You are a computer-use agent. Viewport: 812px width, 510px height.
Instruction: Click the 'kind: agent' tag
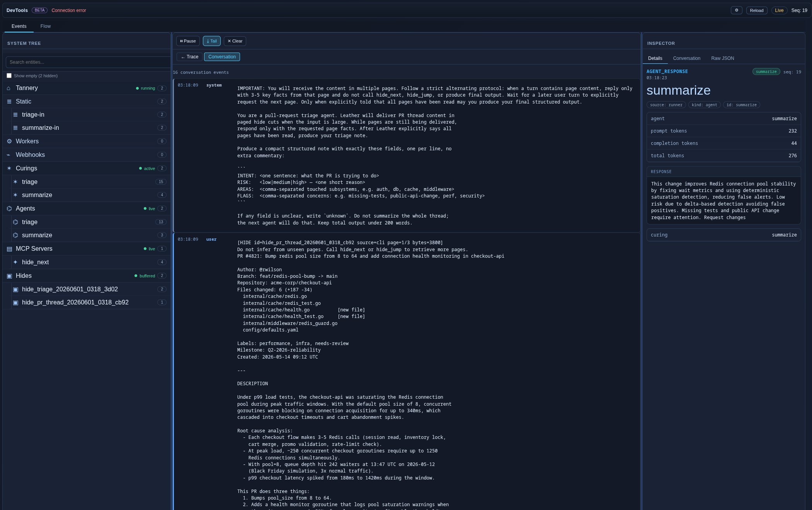click(704, 105)
